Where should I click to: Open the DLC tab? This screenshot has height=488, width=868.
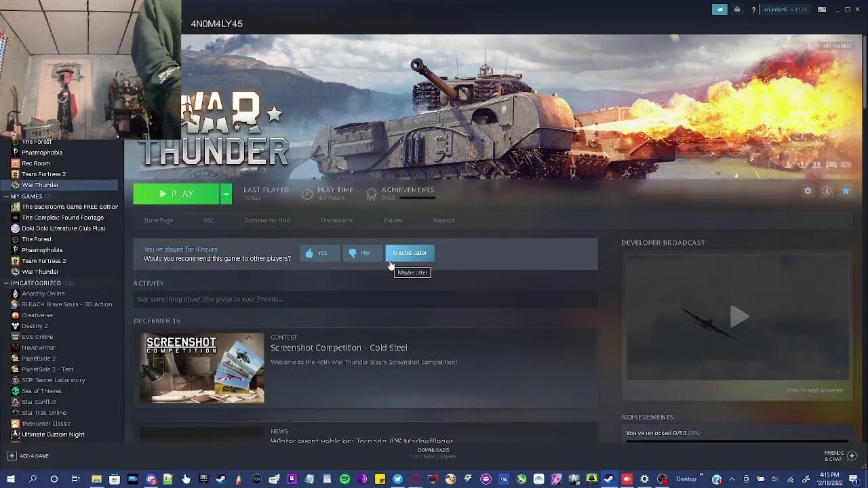[x=208, y=220]
